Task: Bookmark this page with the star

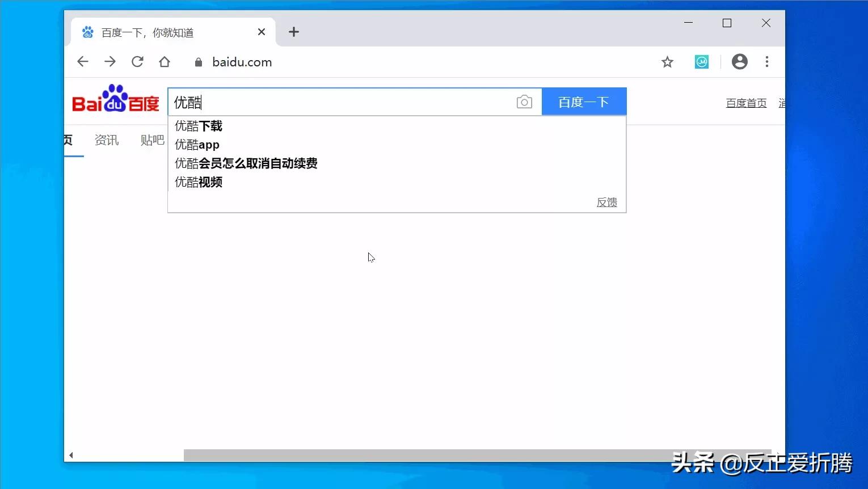Action: [667, 62]
